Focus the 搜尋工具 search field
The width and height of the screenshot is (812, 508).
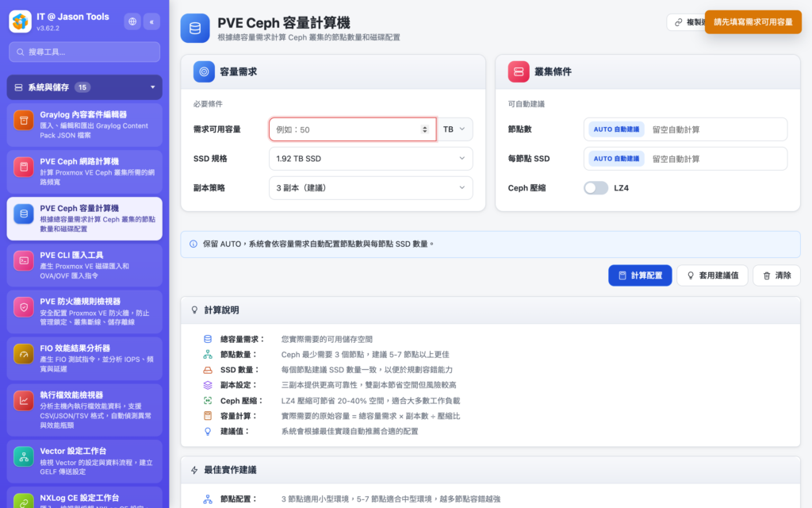pyautogui.click(x=84, y=52)
